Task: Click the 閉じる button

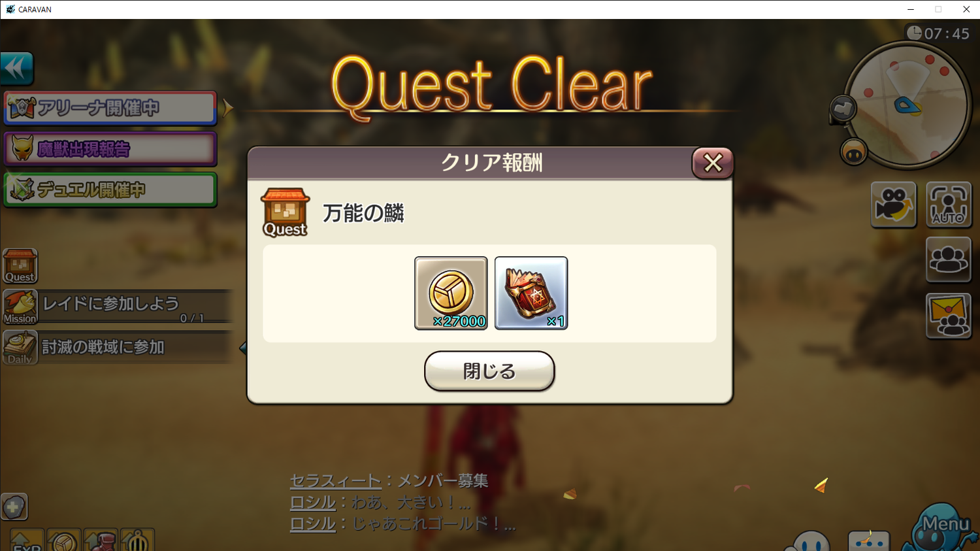Action: pos(489,371)
